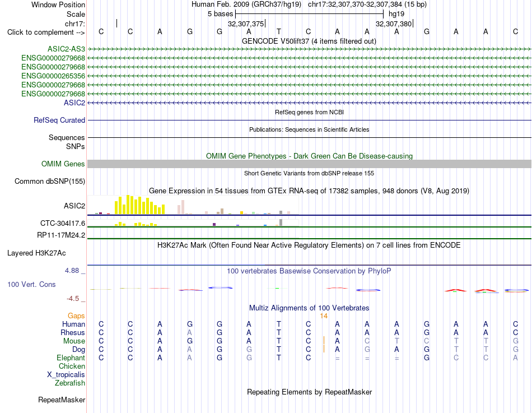Click the Dog species label
The height and width of the screenshot is (413, 532).
(79, 350)
